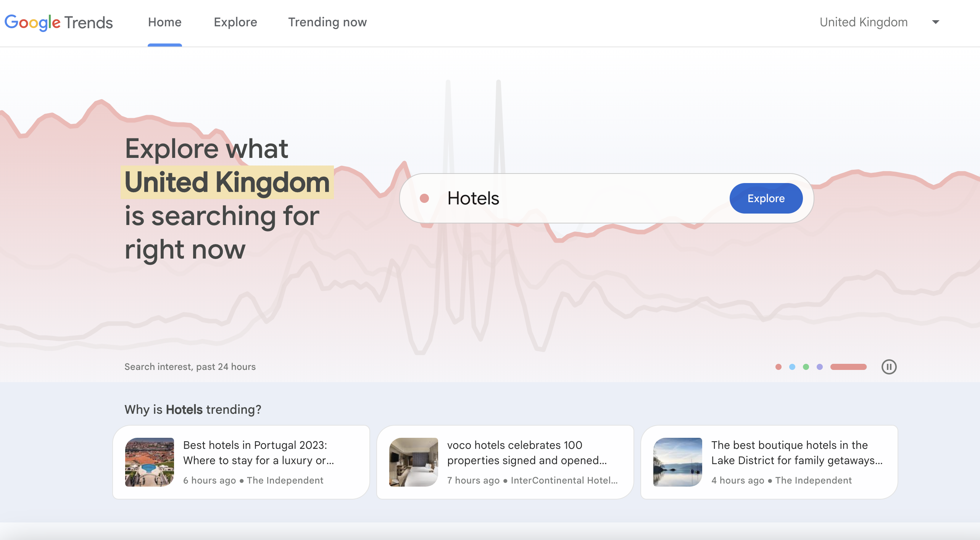Click the Home tab

(164, 22)
